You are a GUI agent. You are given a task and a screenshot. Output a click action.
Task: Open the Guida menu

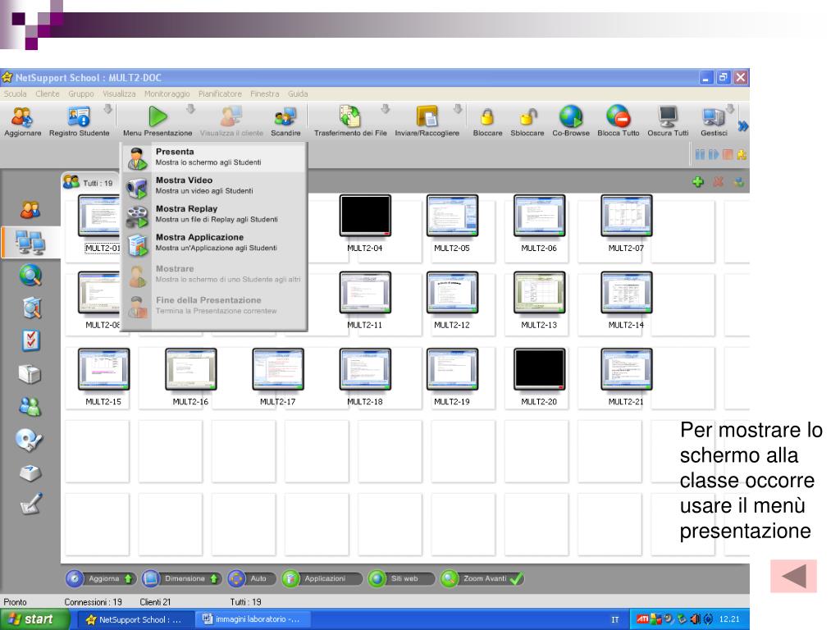[298, 94]
